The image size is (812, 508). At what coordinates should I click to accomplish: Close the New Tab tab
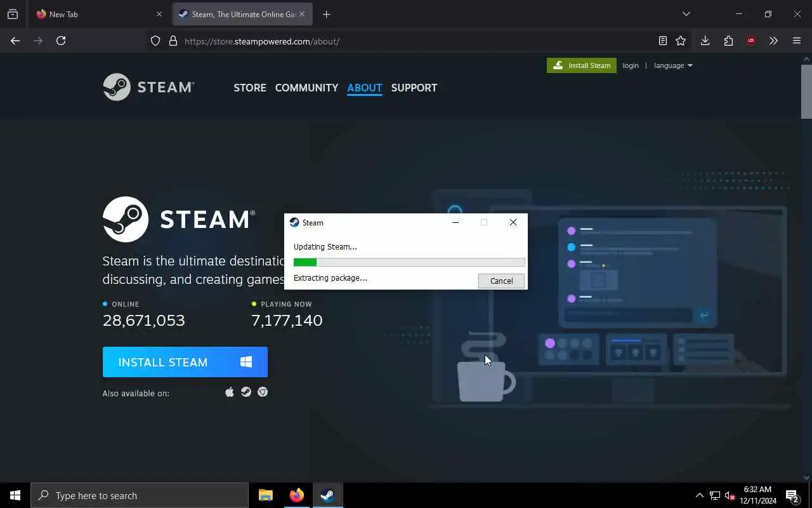[159, 14]
